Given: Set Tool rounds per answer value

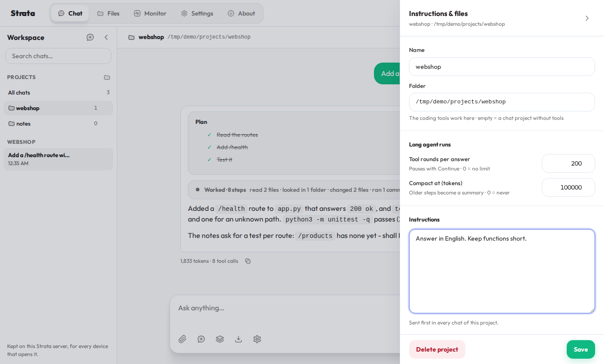Looking at the screenshot, I should click(568, 163).
